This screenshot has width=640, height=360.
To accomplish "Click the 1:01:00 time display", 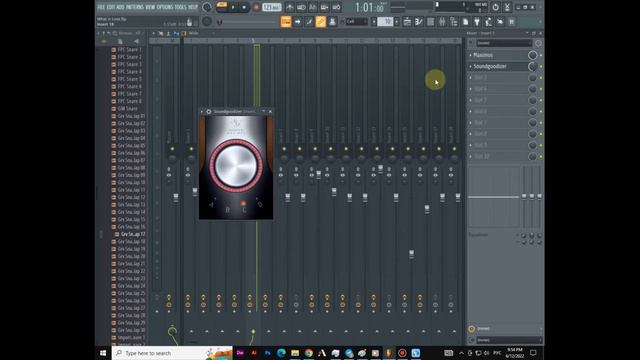I will point(369,7).
